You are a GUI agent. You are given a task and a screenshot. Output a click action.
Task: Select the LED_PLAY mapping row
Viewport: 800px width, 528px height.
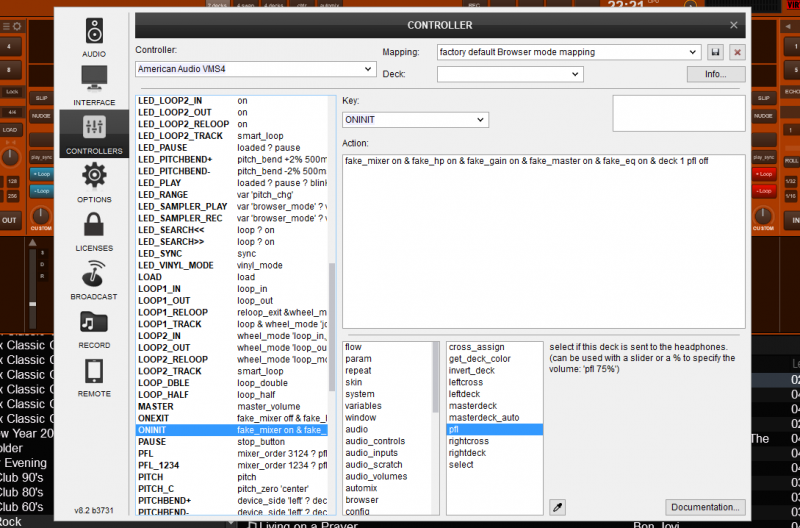tap(232, 183)
